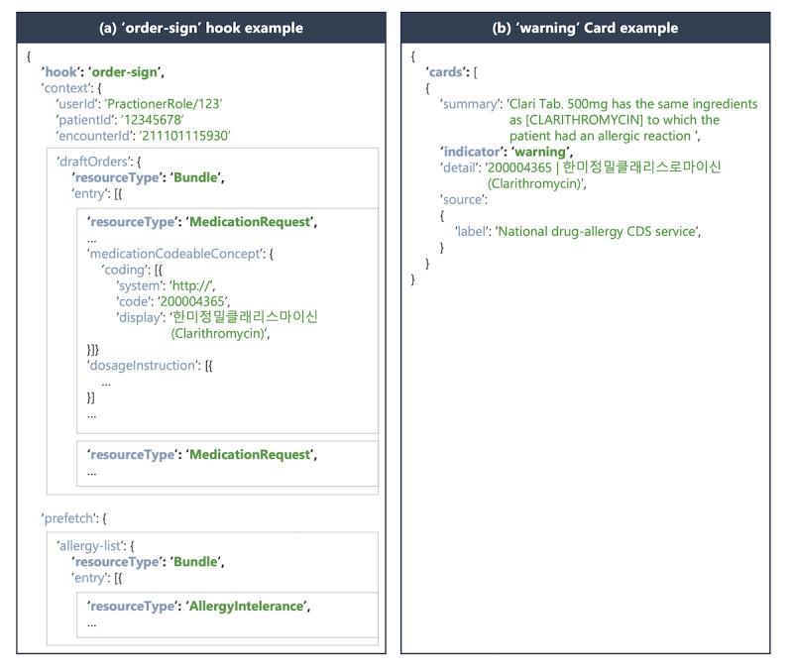Screen dimensions: 793x672
Task: Click the "(a) 'order-sign' hook example" header
Action: 201,28
